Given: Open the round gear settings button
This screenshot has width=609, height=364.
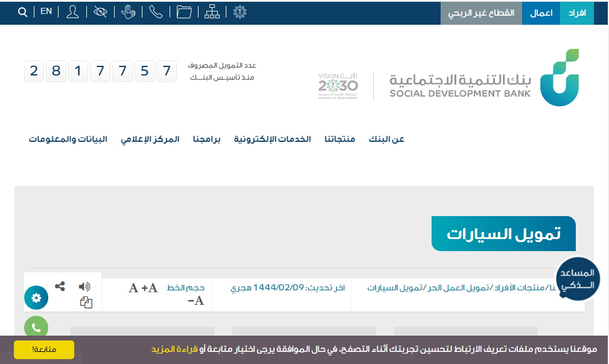Looking at the screenshot, I should coord(36,298).
